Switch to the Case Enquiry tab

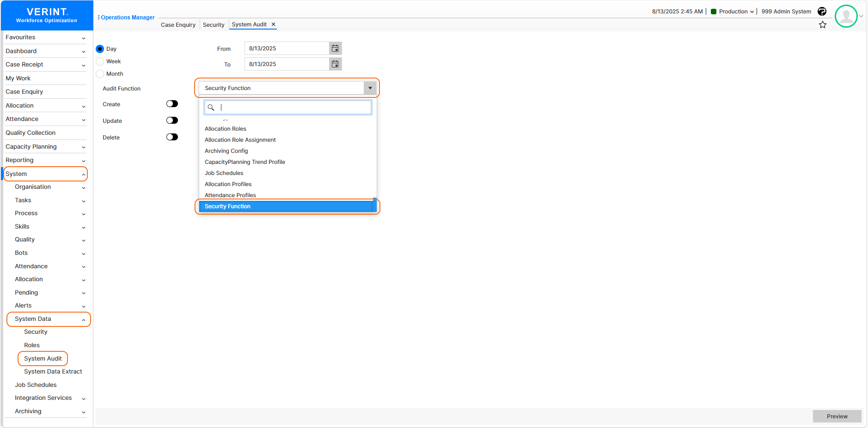[x=178, y=25]
